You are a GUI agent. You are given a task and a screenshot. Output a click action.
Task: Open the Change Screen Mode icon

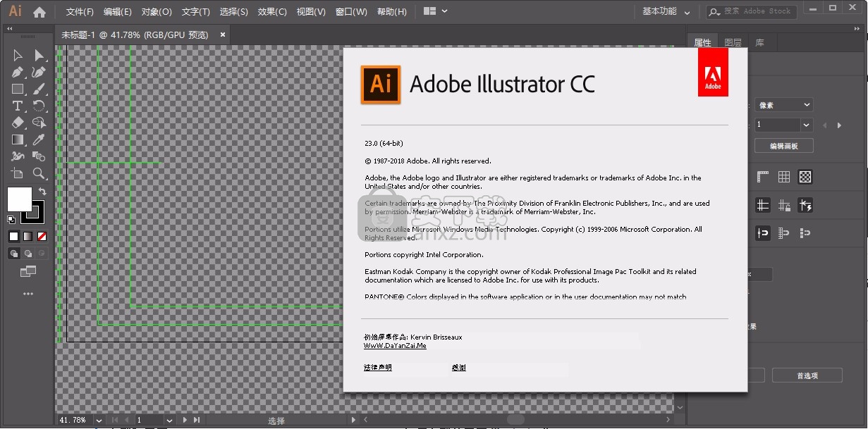pyautogui.click(x=28, y=271)
